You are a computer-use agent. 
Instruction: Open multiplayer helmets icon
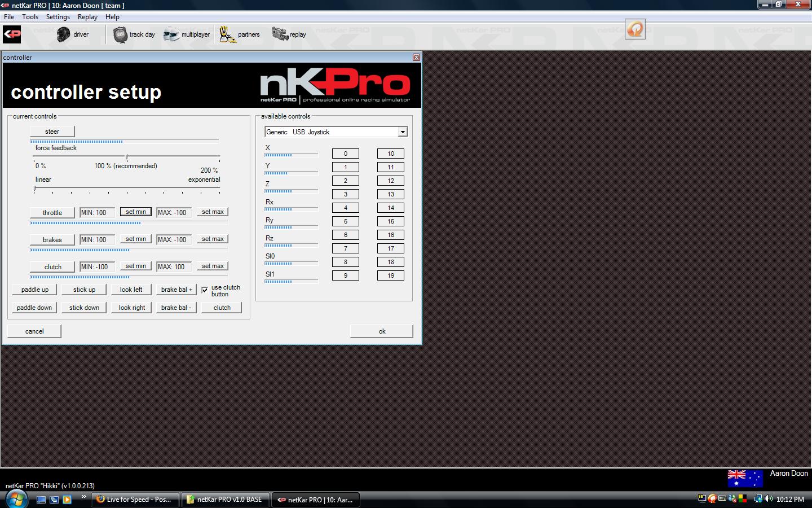(171, 34)
